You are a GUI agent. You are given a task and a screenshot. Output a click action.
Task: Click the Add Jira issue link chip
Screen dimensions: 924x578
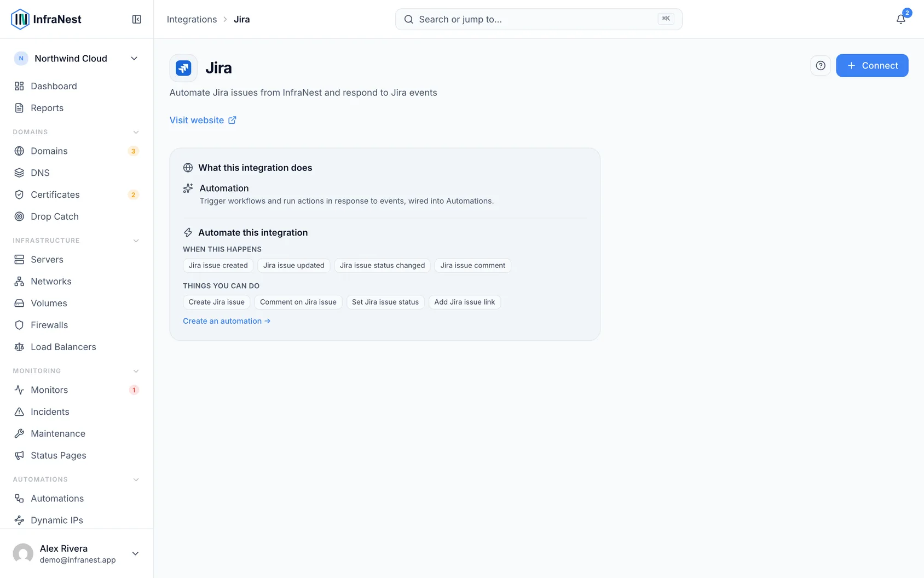point(464,302)
